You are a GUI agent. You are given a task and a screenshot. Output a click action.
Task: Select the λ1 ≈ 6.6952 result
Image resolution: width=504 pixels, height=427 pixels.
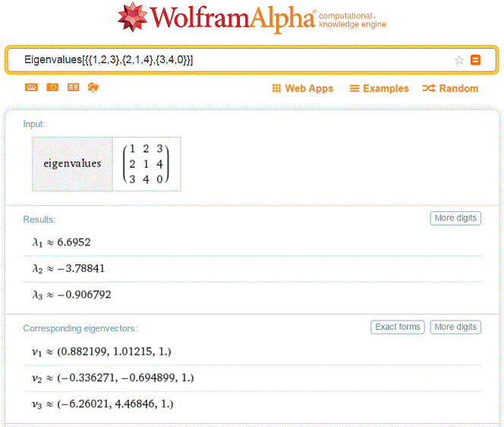point(61,242)
